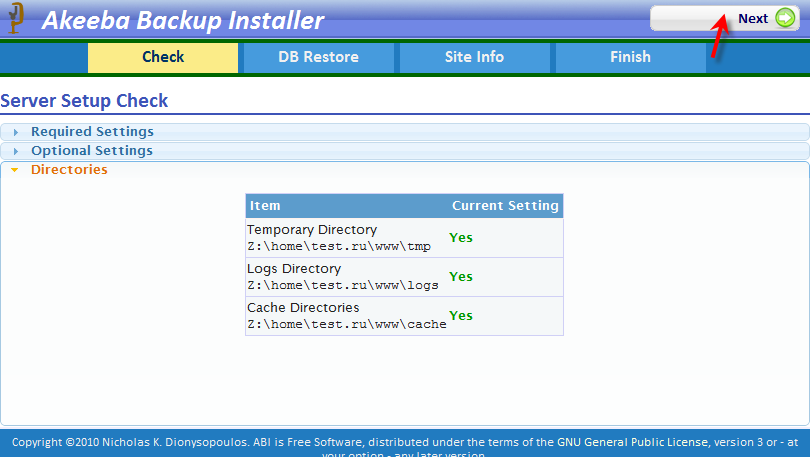Open the Finish tab
Viewport: 810px width, 457px height.
(x=631, y=57)
